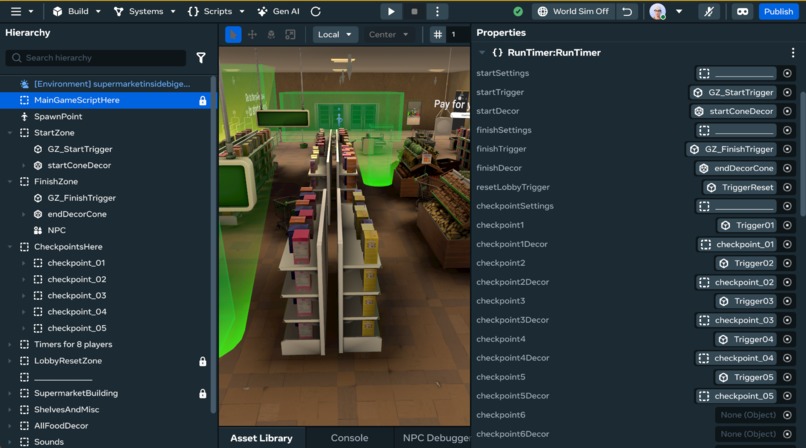Open the Local coordinate space dropdown
806x448 pixels.
335,34
